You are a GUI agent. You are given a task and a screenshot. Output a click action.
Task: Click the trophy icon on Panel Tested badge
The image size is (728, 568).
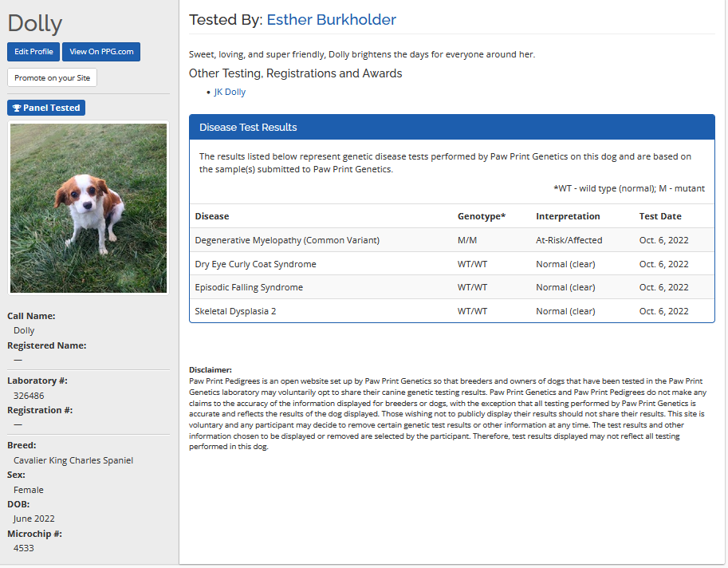point(17,108)
